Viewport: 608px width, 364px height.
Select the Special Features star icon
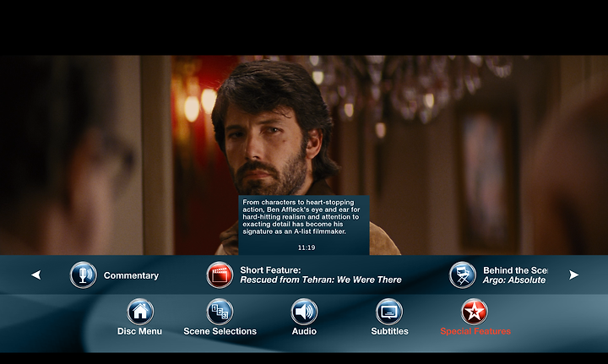click(x=475, y=312)
